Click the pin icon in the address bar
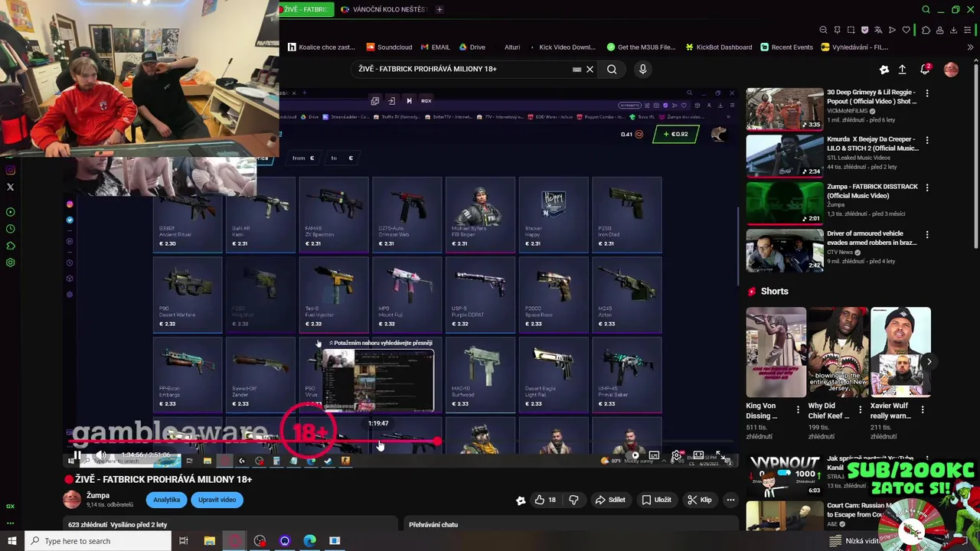Image resolution: width=980 pixels, height=551 pixels. coord(838,30)
